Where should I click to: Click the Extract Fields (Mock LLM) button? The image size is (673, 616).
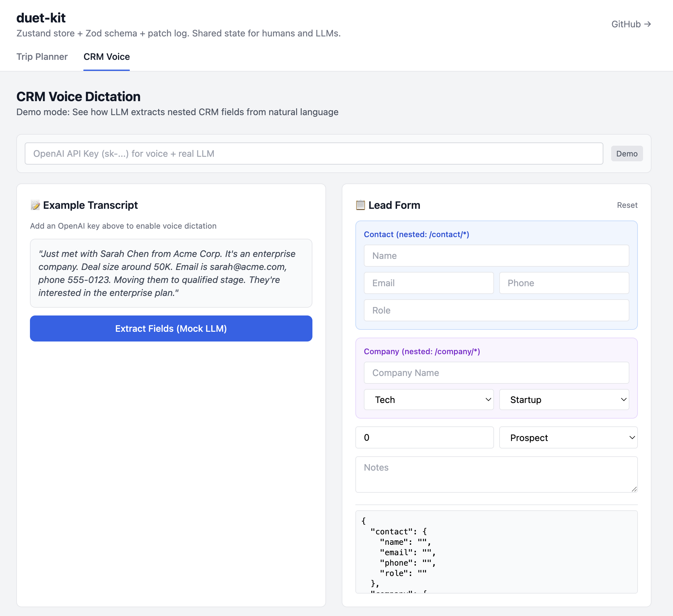(171, 328)
